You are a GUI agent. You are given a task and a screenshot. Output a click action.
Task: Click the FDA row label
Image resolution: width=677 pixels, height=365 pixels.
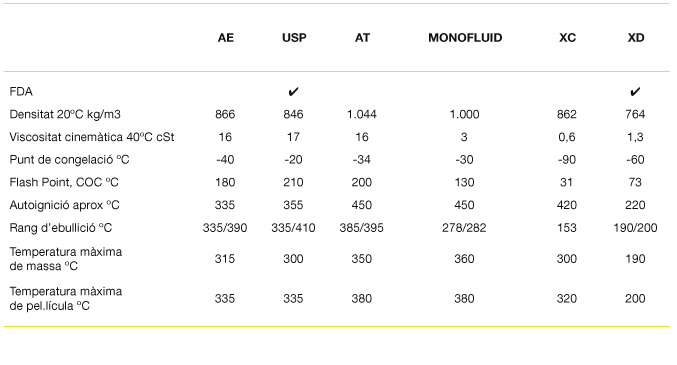[21, 92]
